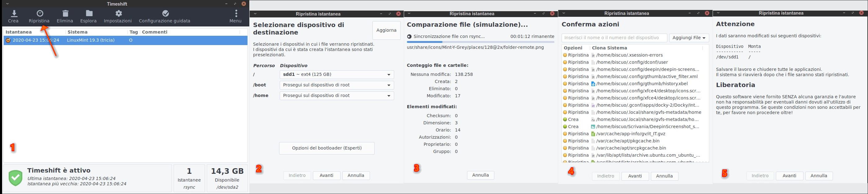Expand the Aggiungi File dropdown
Image resolution: width=868 pixels, height=194 pixels.
coord(689,38)
